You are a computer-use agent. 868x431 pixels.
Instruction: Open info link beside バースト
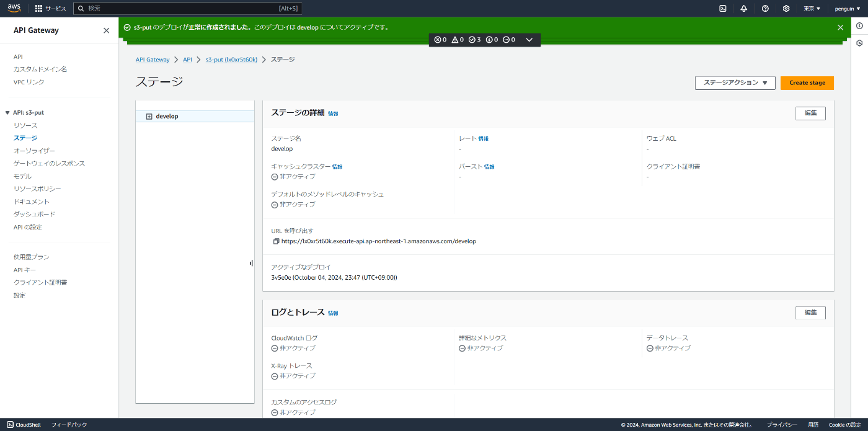pyautogui.click(x=489, y=167)
